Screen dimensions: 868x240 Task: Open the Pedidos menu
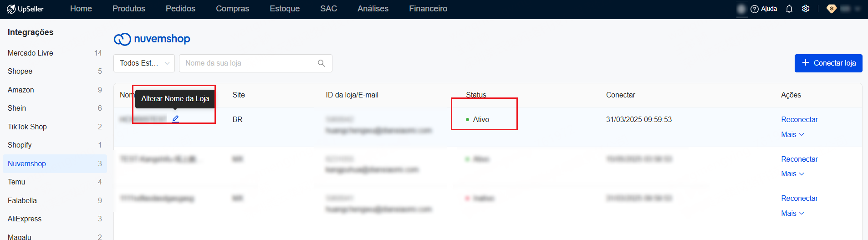[180, 9]
